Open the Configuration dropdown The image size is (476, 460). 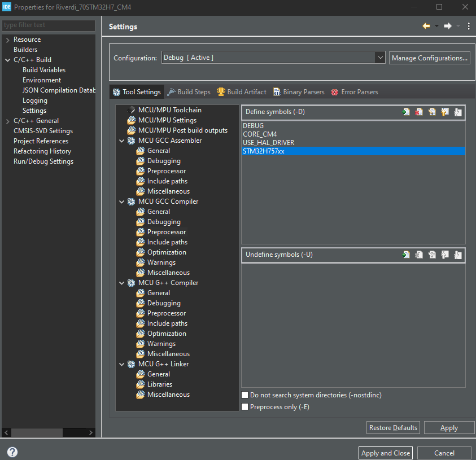point(380,57)
